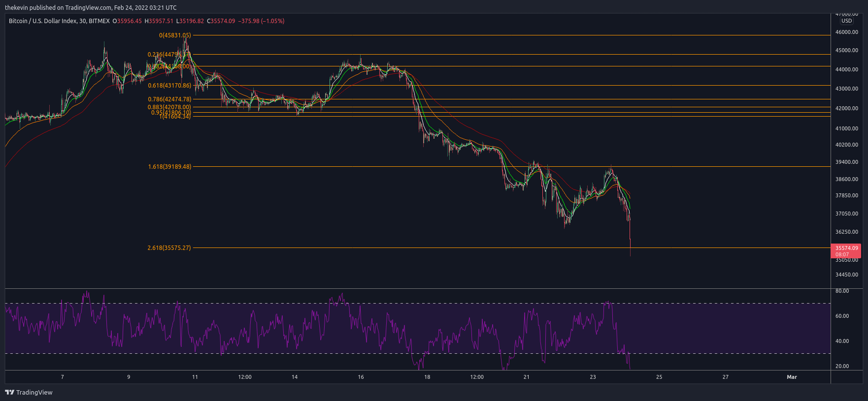This screenshot has width=868, height=401.
Task: Click 41000.00 on the price axis
Action: 847,128
